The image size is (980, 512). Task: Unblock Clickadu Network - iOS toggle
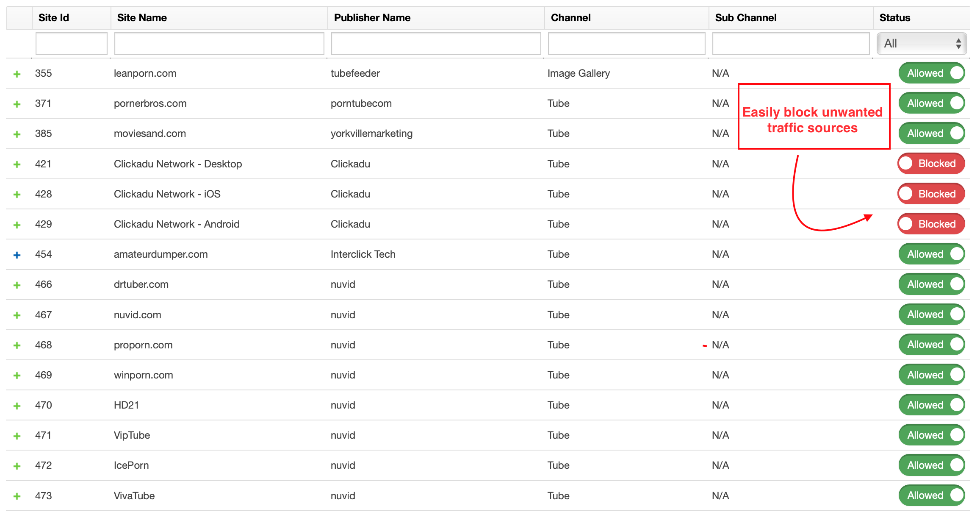[x=931, y=194]
